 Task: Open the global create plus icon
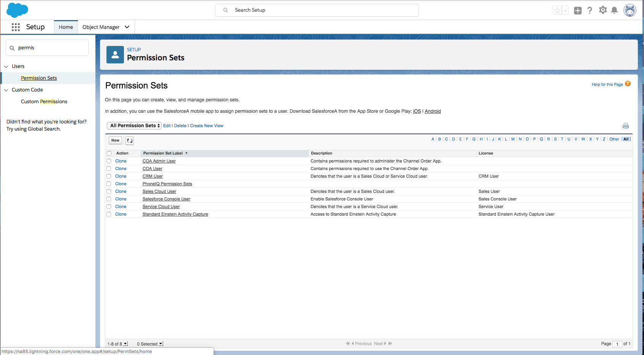(x=578, y=11)
